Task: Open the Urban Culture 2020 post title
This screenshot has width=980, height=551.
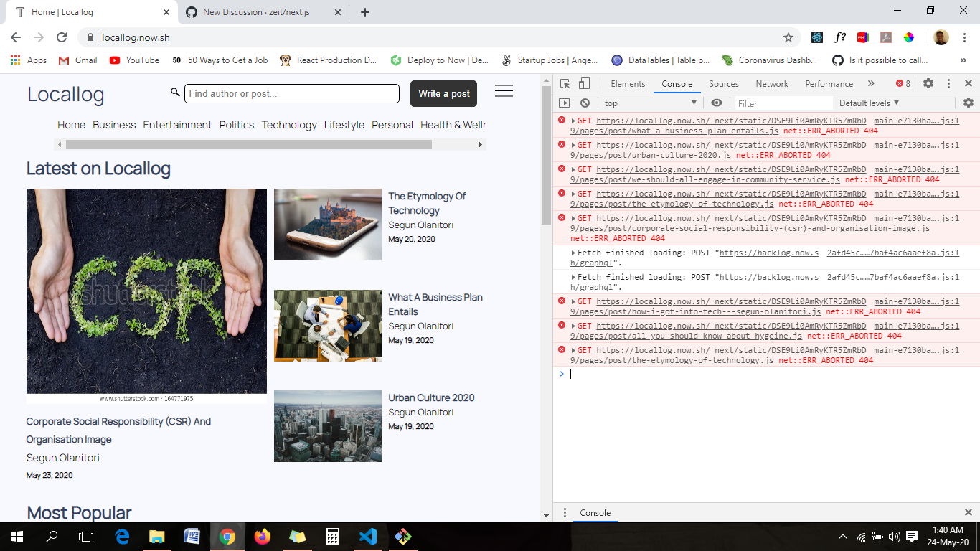Action: [x=431, y=397]
